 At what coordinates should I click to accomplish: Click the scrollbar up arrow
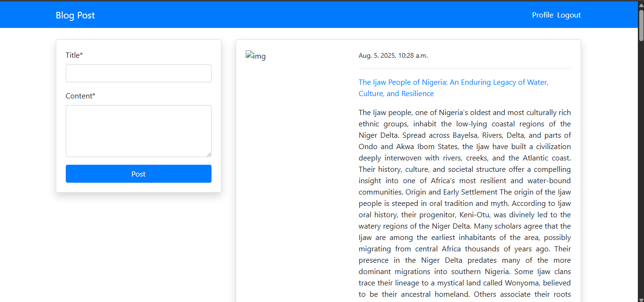coord(641,4)
